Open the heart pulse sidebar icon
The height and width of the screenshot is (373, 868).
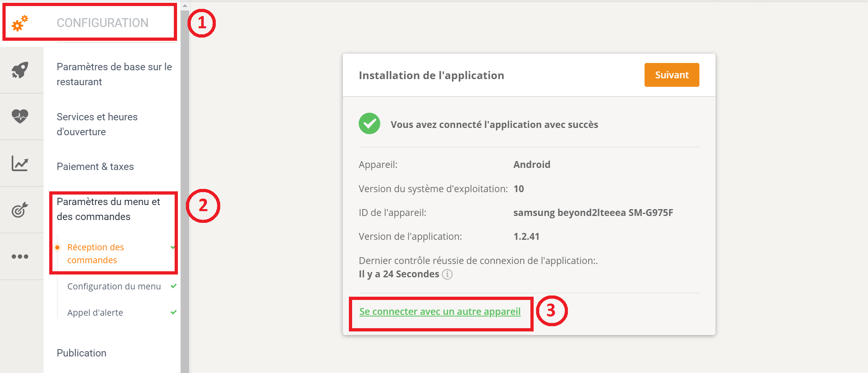pos(20,116)
